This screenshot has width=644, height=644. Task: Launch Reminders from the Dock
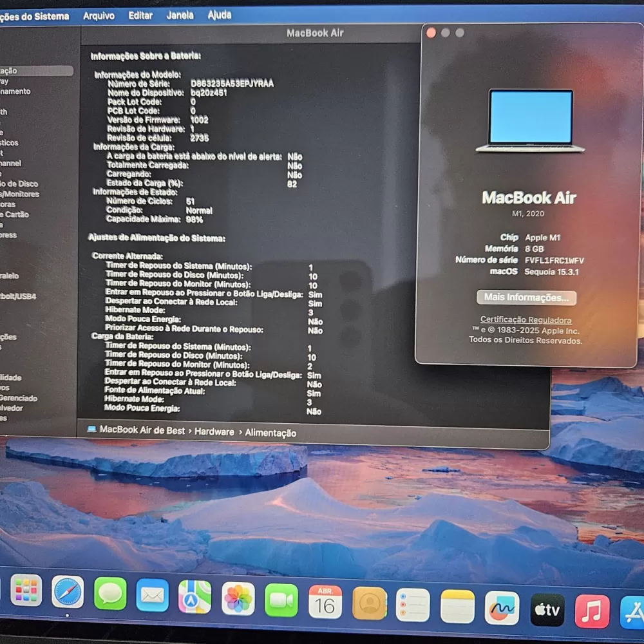coord(413,605)
